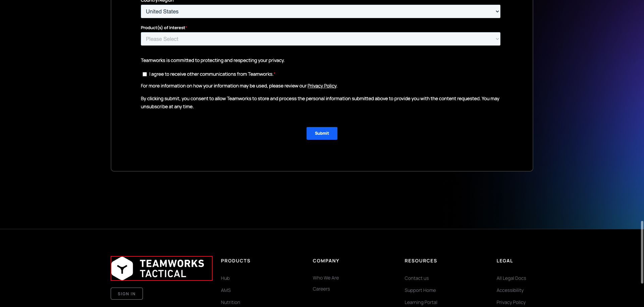Open the Accessibility page
This screenshot has height=307, width=644.
click(x=510, y=290)
